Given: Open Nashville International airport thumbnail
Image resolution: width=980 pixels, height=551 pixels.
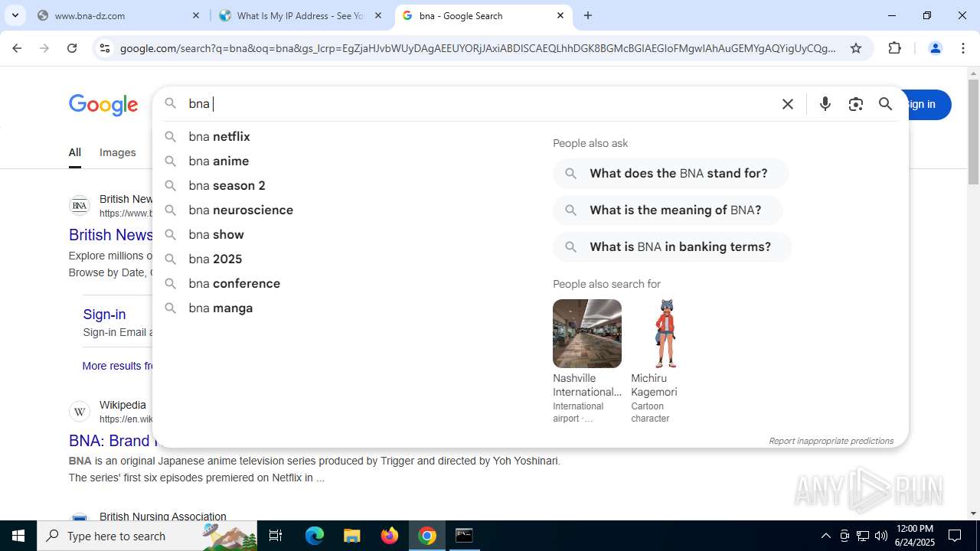Looking at the screenshot, I should tap(587, 334).
